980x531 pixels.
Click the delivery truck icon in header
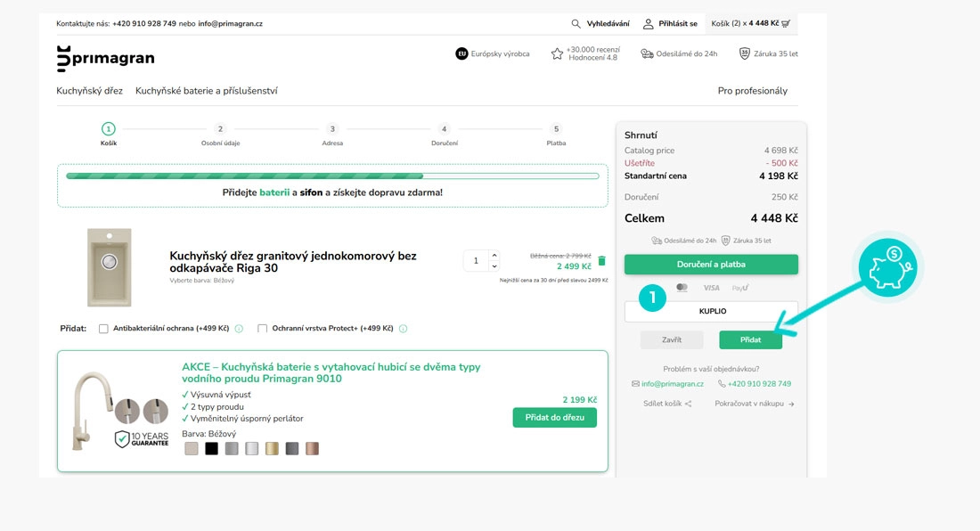coord(647,53)
